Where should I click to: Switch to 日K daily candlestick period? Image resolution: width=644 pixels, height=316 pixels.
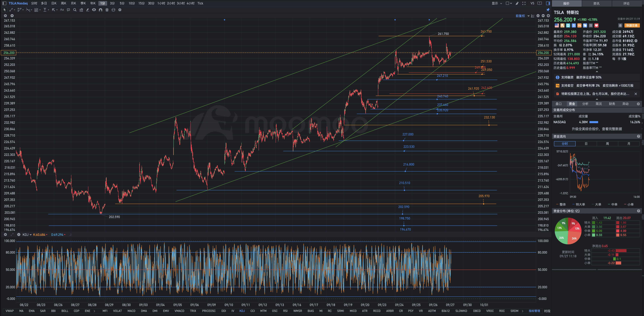point(54,3)
